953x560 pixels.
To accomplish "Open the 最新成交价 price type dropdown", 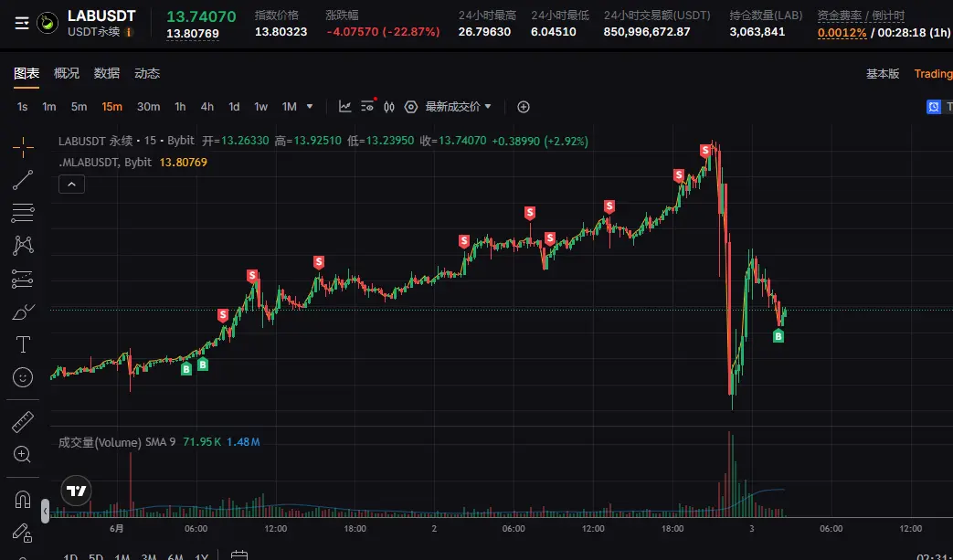I will (459, 107).
